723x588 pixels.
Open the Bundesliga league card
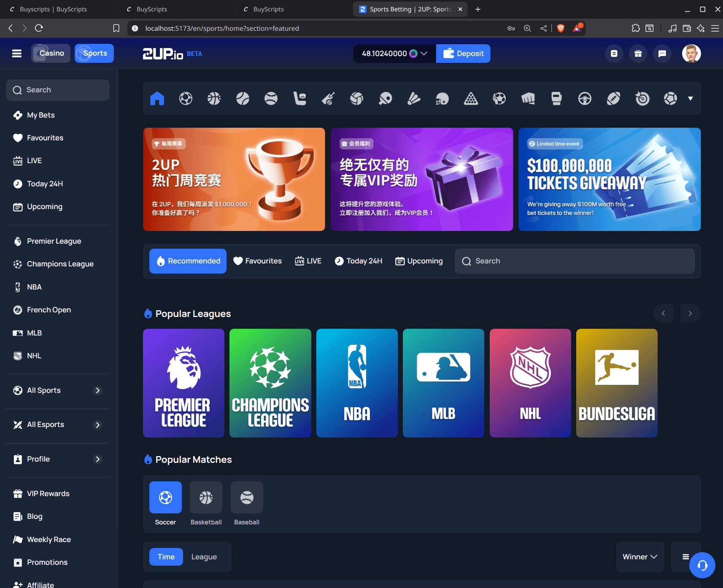tap(616, 383)
